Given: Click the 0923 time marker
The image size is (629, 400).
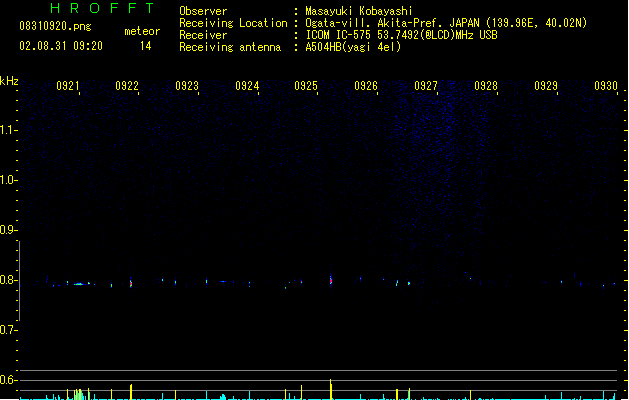Looking at the screenshot, I should pyautogui.click(x=187, y=86).
